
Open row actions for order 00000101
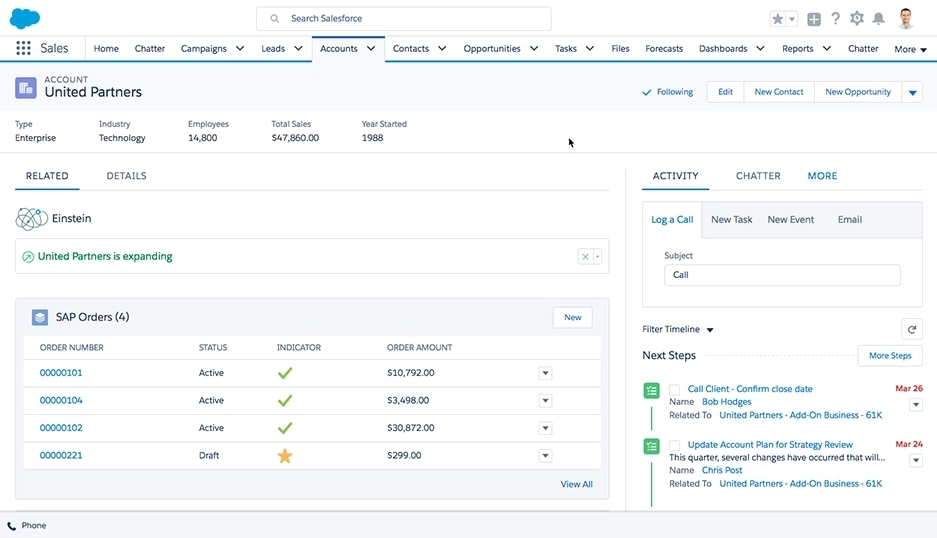(x=545, y=373)
